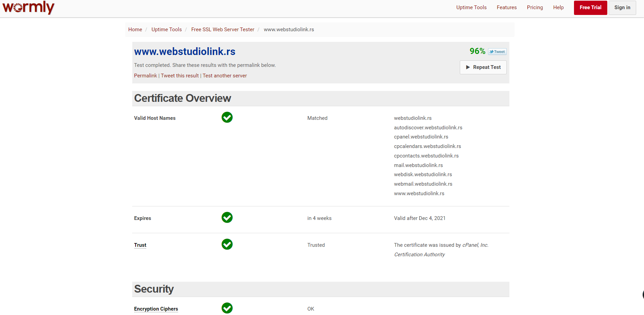Click the Sign in button
The width and height of the screenshot is (644, 315).
(x=622, y=7)
